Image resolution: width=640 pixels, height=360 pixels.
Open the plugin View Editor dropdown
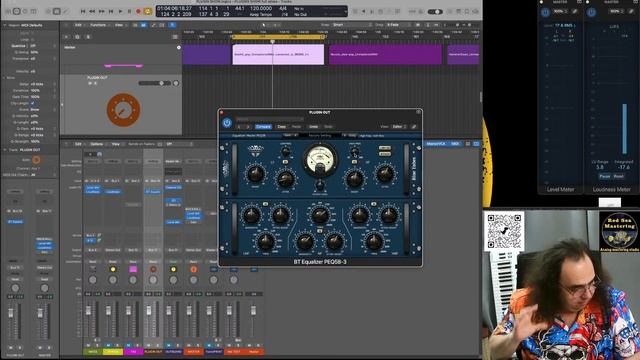coord(399,127)
